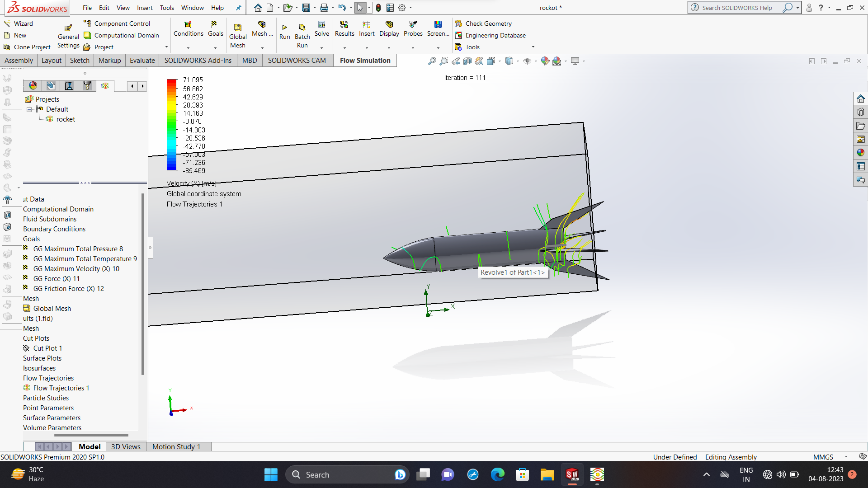
Task: Expand the View Orientation dropdown arrow
Action: (500, 61)
